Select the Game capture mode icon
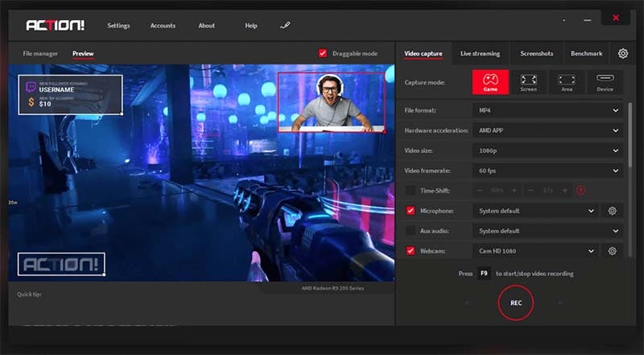644x355 pixels. tap(490, 82)
